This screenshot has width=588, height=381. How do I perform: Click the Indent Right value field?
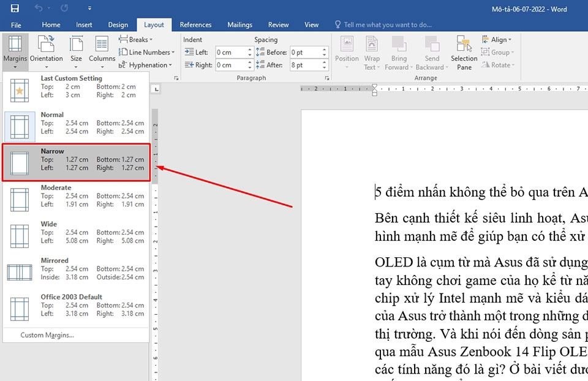(x=231, y=65)
